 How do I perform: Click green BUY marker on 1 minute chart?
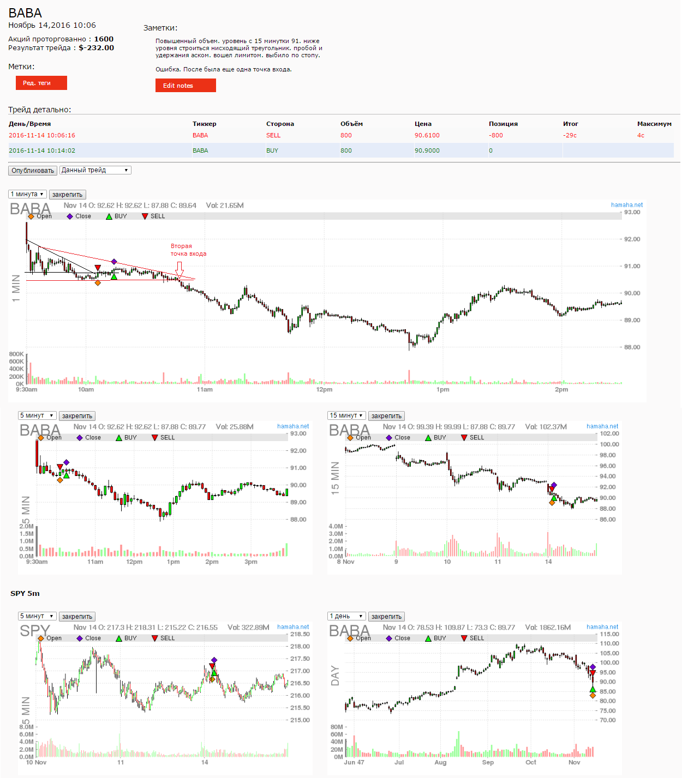(x=114, y=277)
